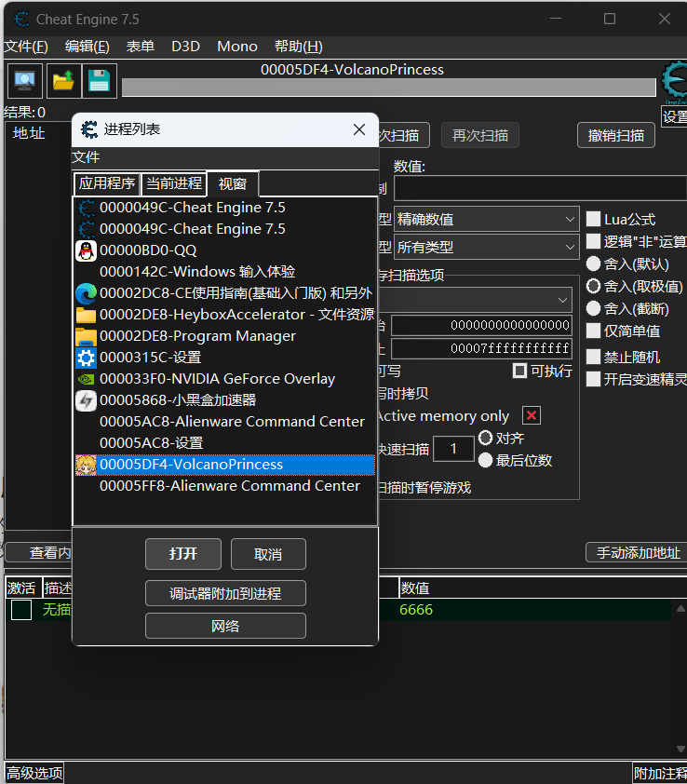Screen dimensions: 687x784
Task: Click the scan progress bar
Action: (x=388, y=88)
